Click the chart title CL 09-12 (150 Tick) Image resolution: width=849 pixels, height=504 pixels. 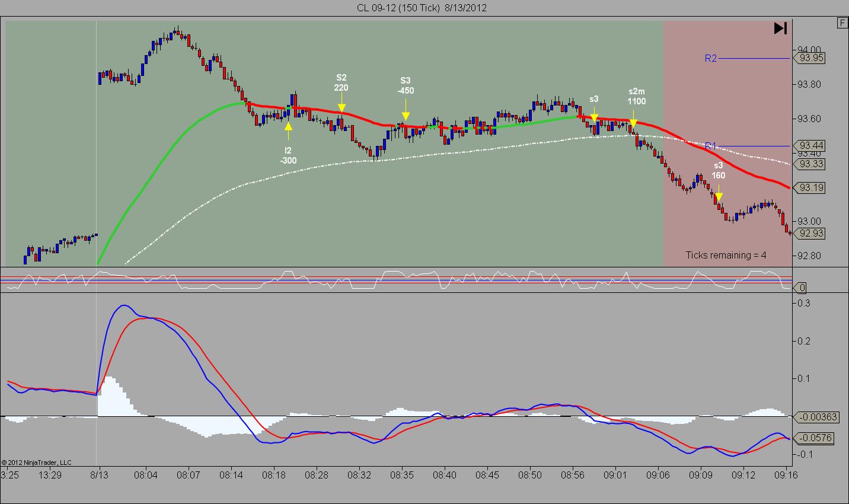399,8
